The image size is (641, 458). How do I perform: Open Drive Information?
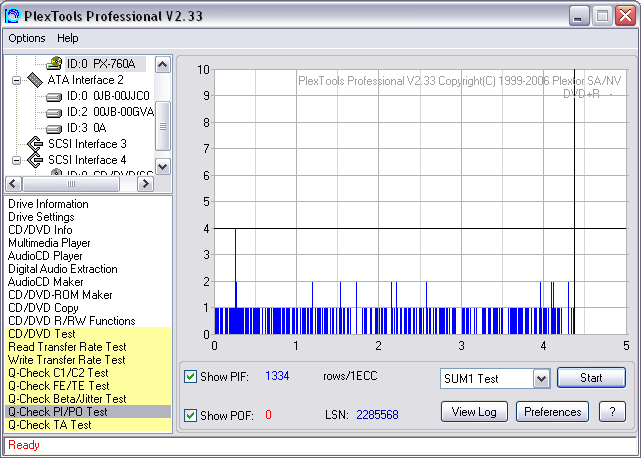pyautogui.click(x=48, y=204)
